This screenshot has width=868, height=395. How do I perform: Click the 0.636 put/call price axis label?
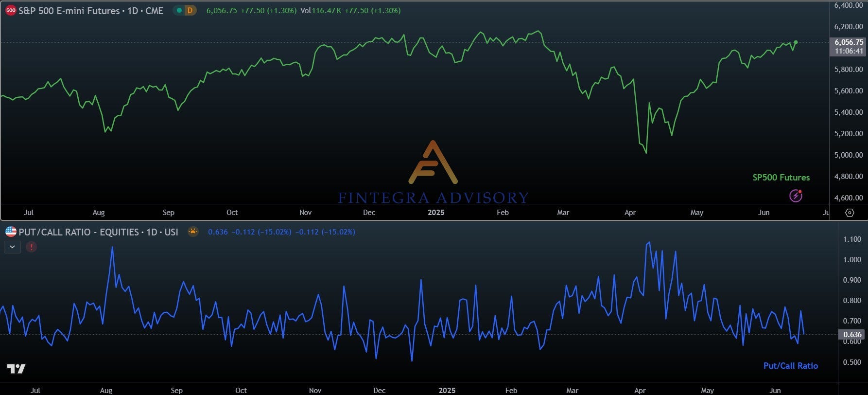tap(852, 334)
